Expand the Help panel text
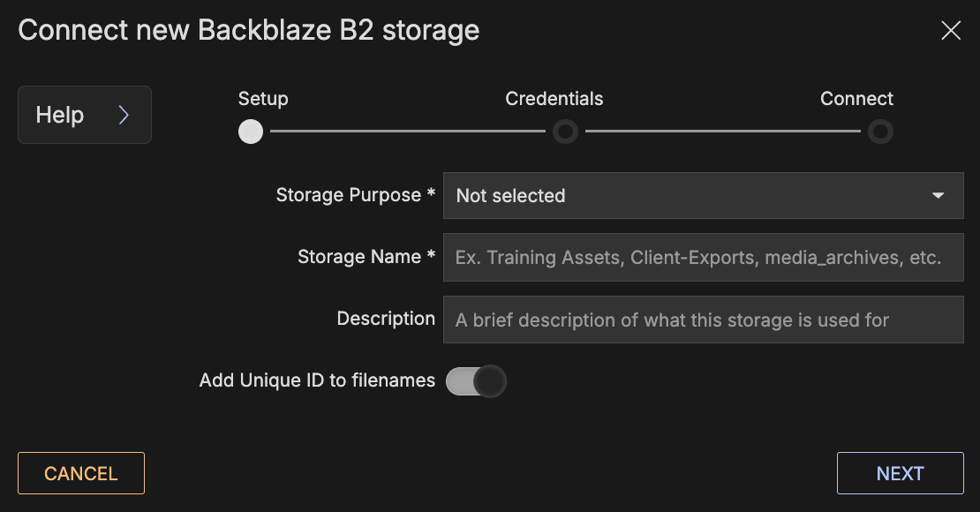The height and width of the screenshot is (512, 980). coord(60,115)
